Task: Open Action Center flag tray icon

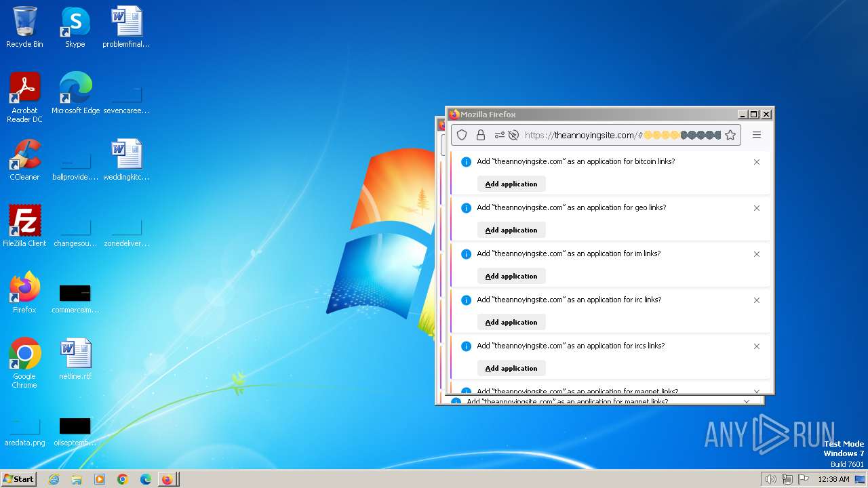Action: (x=804, y=479)
